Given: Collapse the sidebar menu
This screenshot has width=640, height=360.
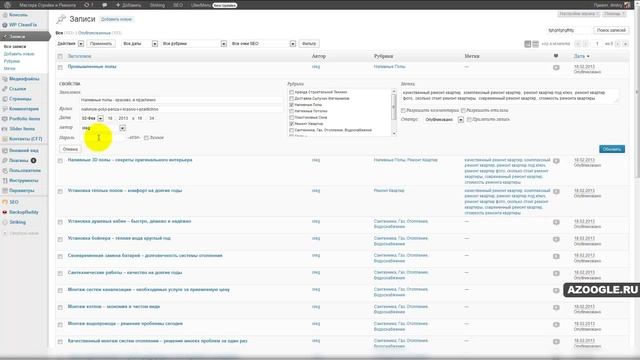Looking at the screenshot, I should coord(20,233).
